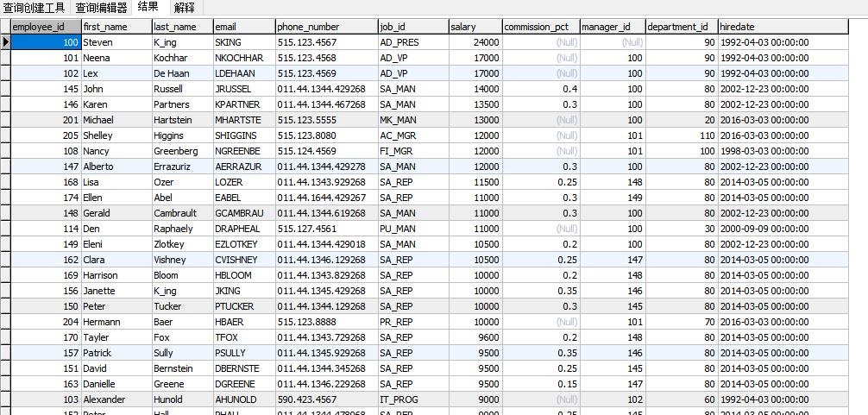The height and width of the screenshot is (415, 868).
Task: Click email cell AERRAZUR
Action: [244, 167]
